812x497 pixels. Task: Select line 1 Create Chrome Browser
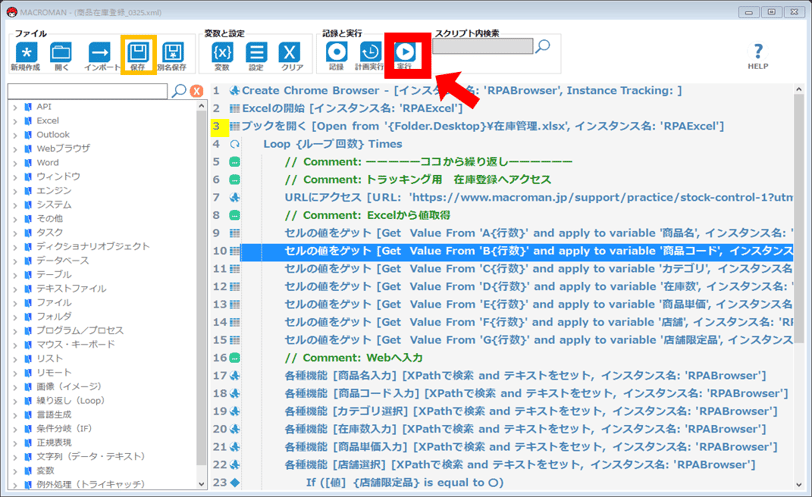(461, 91)
